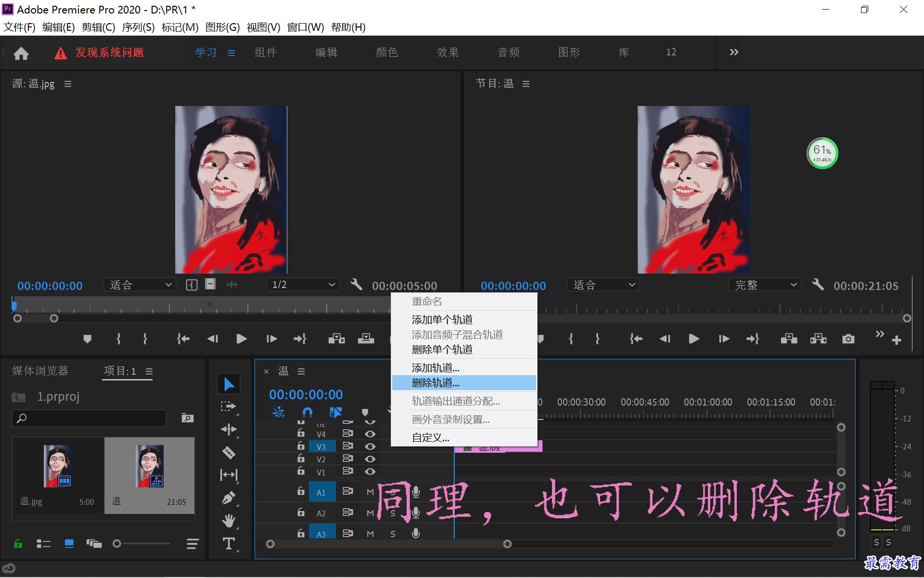Go to the Home screen icon
This screenshot has height=578, width=924.
(21, 53)
